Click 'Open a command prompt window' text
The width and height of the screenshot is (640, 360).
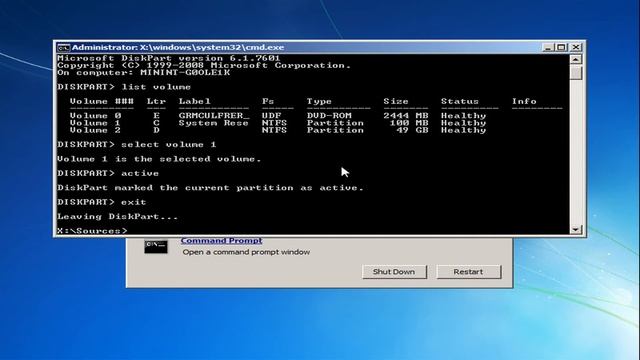246,252
